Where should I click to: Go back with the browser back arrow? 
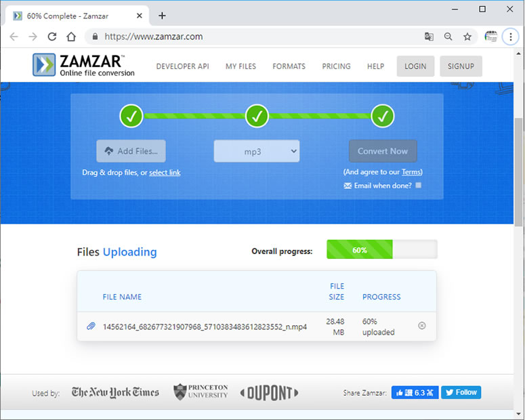14,37
